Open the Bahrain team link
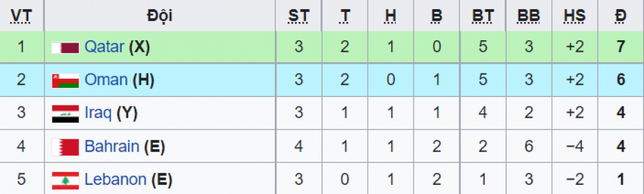Viewport: 644px width, 194px height. pyautogui.click(x=112, y=146)
